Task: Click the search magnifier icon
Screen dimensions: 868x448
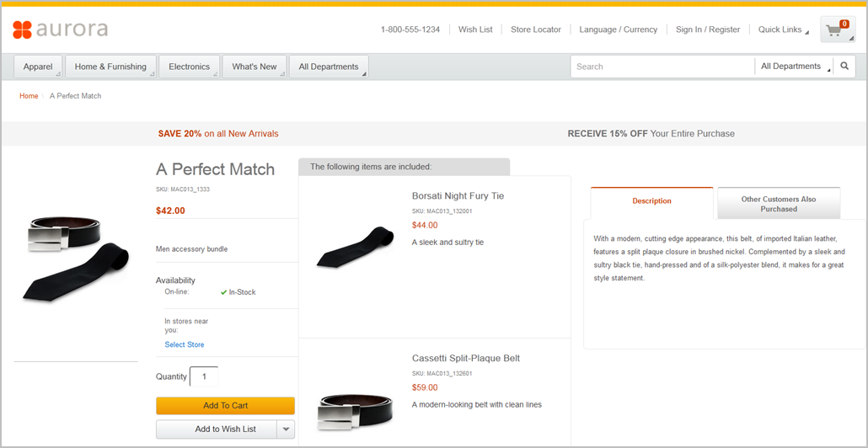Action: tap(844, 67)
